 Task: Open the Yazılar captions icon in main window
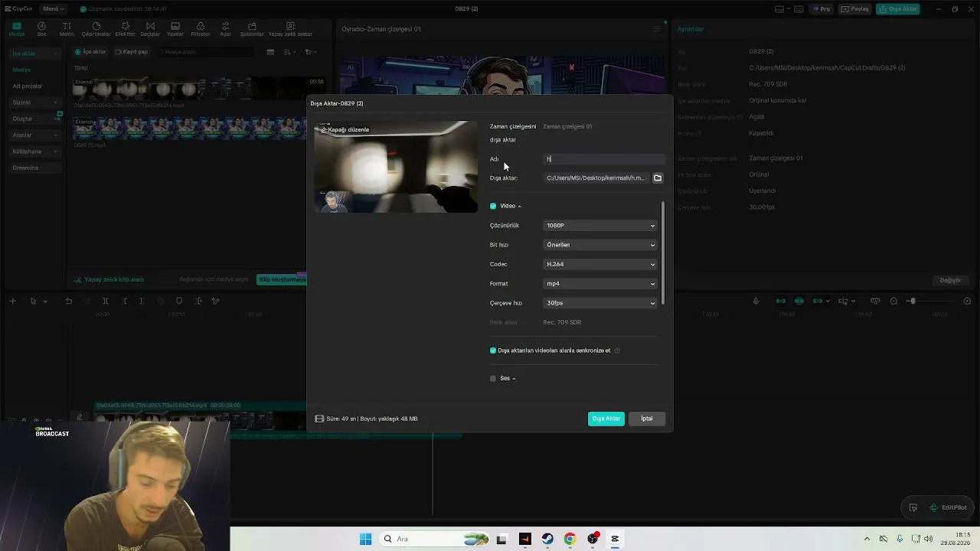175,29
